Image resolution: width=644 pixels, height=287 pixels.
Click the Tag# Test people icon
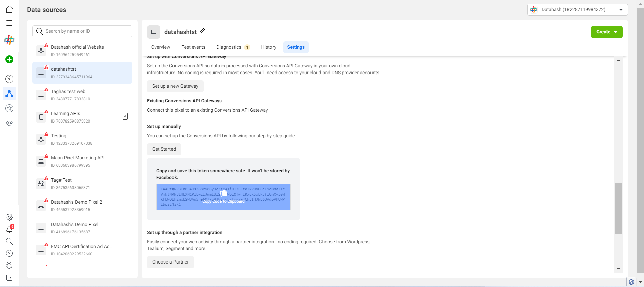41,184
